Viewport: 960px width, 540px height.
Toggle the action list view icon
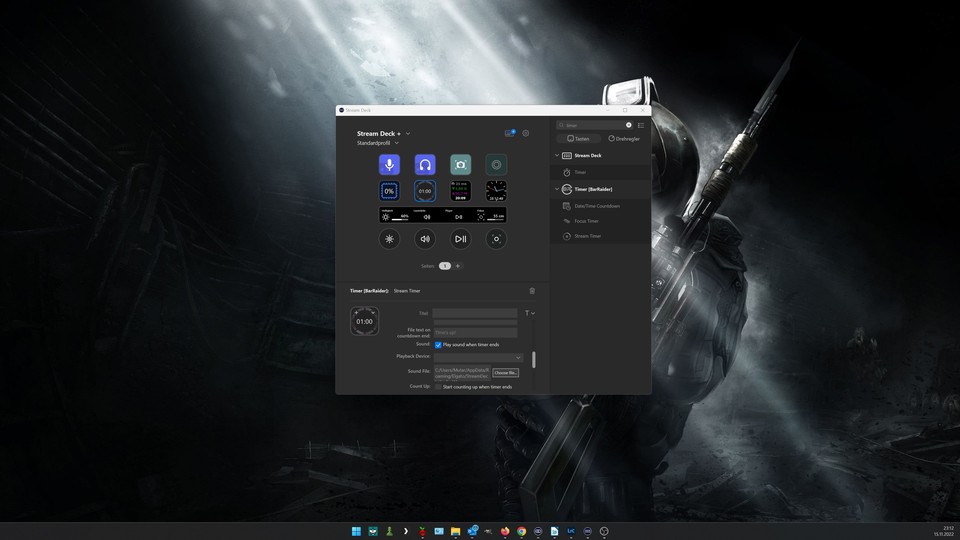641,125
